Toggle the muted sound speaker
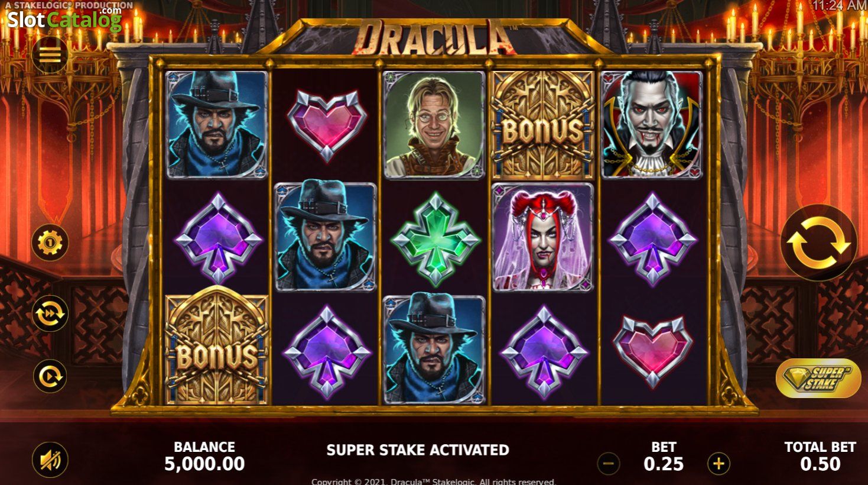Image resolution: width=868 pixels, height=485 pixels. click(x=50, y=460)
